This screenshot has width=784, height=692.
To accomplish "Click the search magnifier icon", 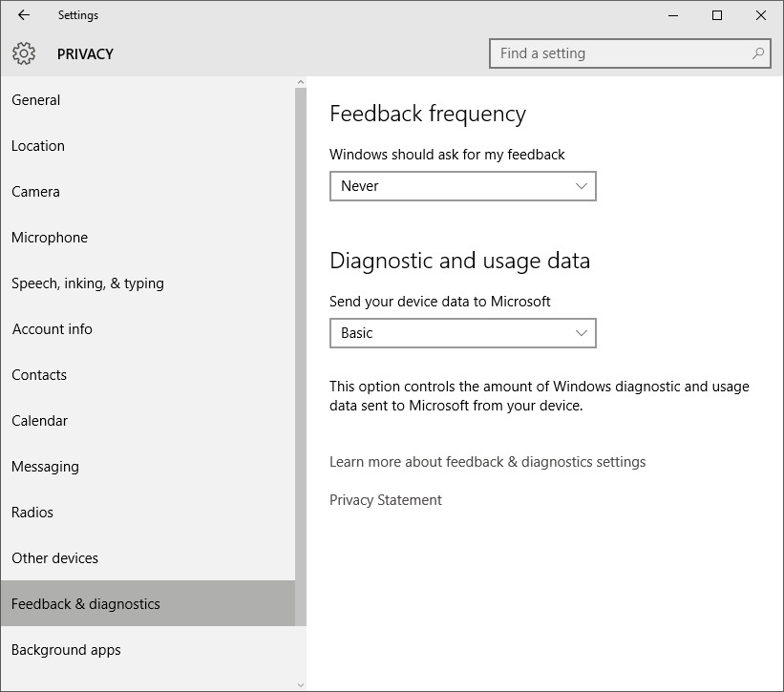I will point(758,52).
